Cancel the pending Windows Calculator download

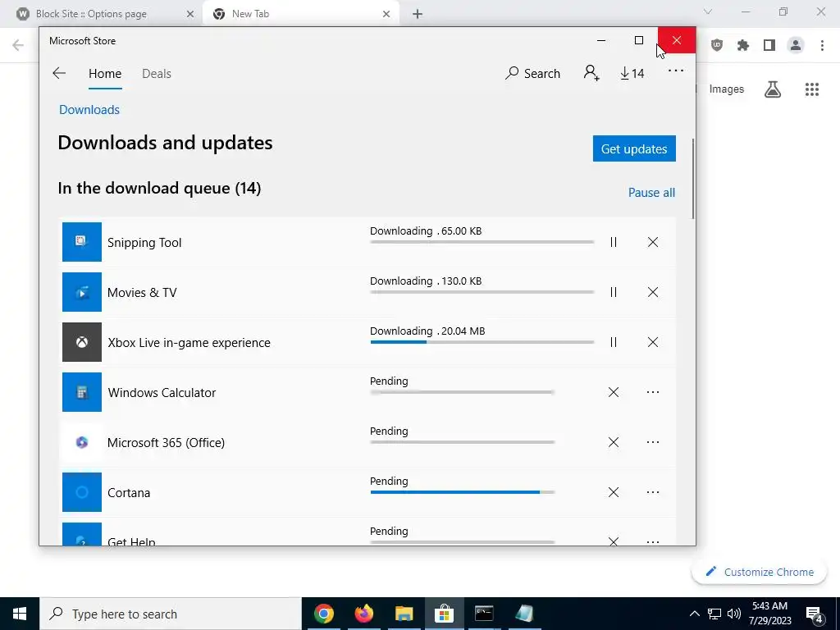coord(614,392)
